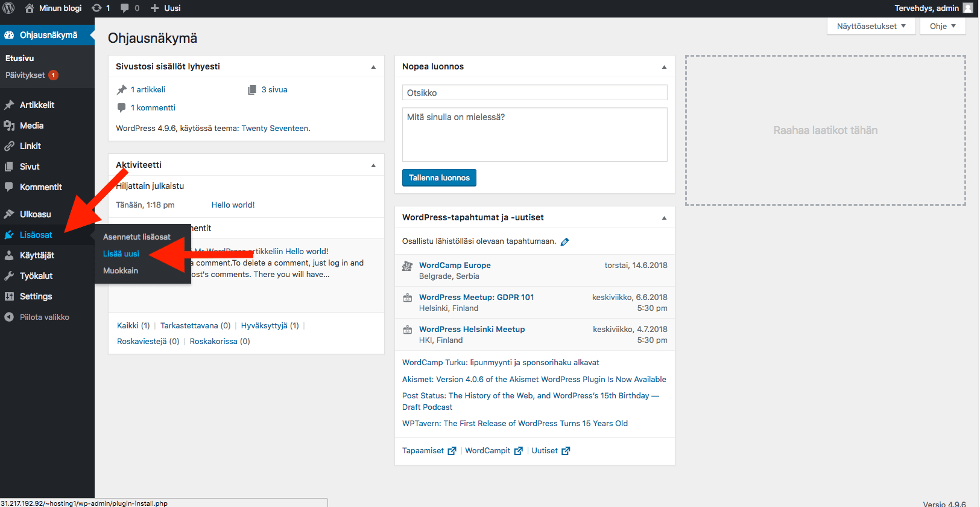
Task: Click the pencil icon to edit event location
Action: coord(564,242)
